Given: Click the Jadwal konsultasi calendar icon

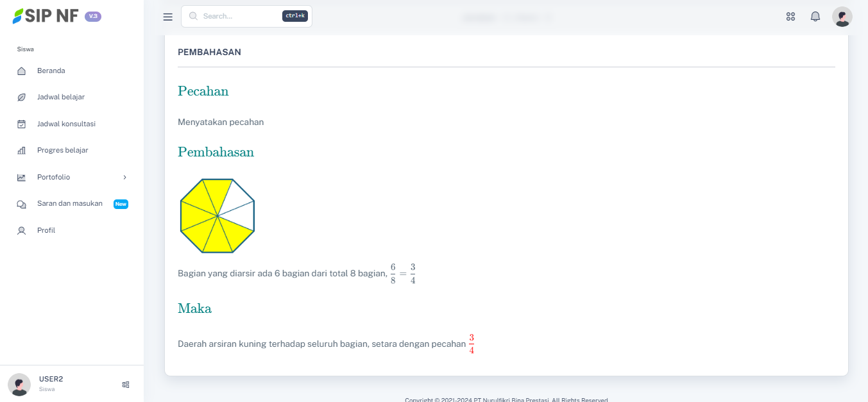Looking at the screenshot, I should coord(21,124).
